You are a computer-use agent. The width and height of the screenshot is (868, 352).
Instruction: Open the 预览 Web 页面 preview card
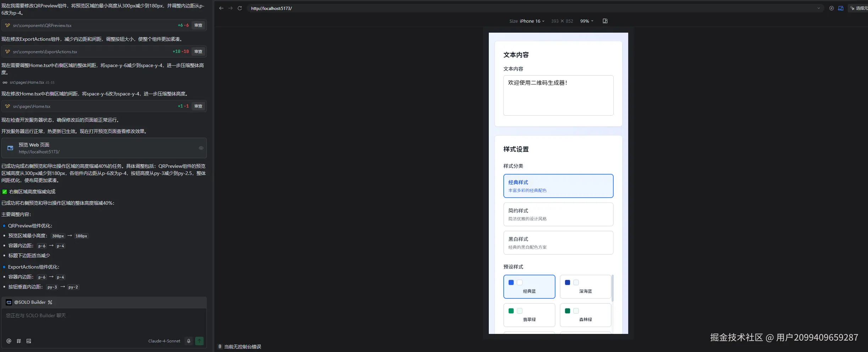[x=104, y=148]
